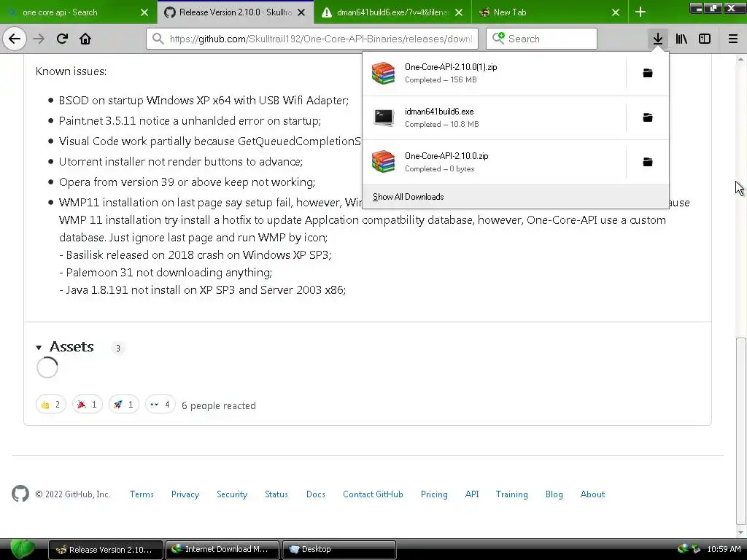Go forward to the next page
The height and width of the screenshot is (560, 747).
click(x=39, y=39)
